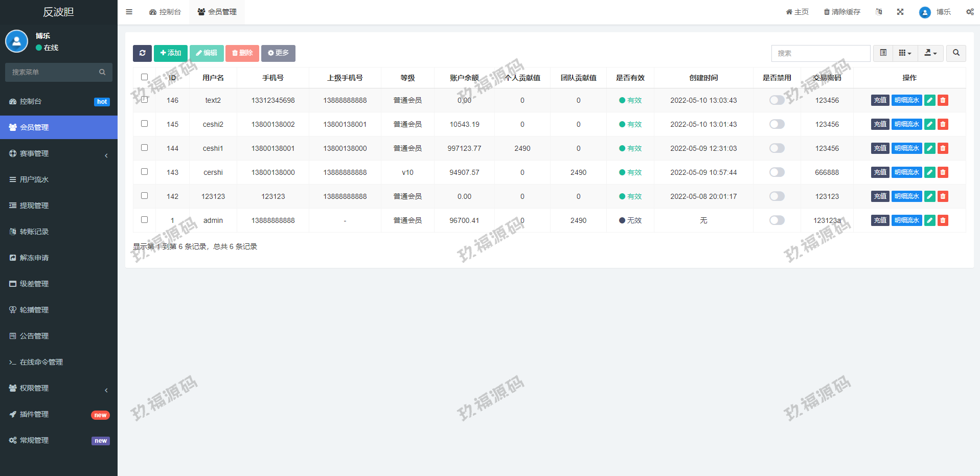Click the table search input field
The width and height of the screenshot is (980, 476).
pos(821,53)
